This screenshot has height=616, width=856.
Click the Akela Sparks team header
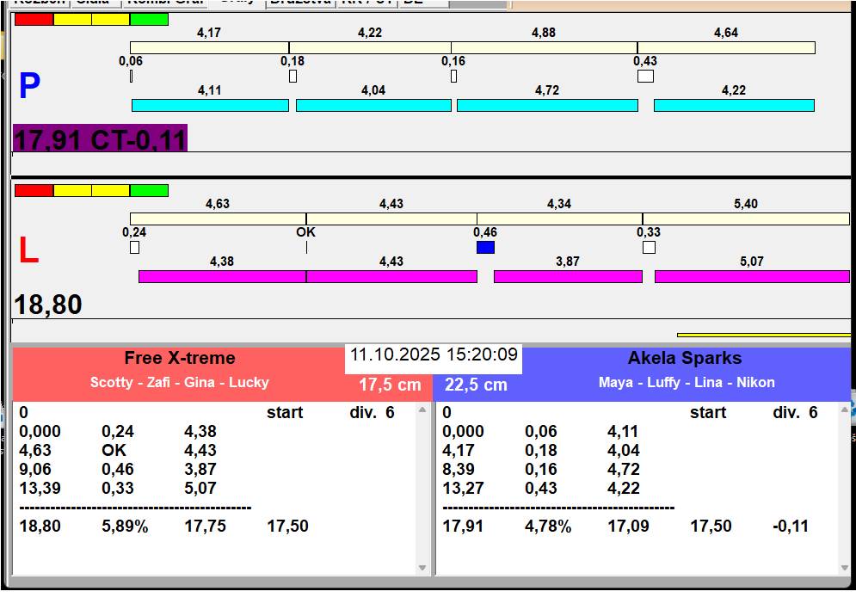coord(685,359)
